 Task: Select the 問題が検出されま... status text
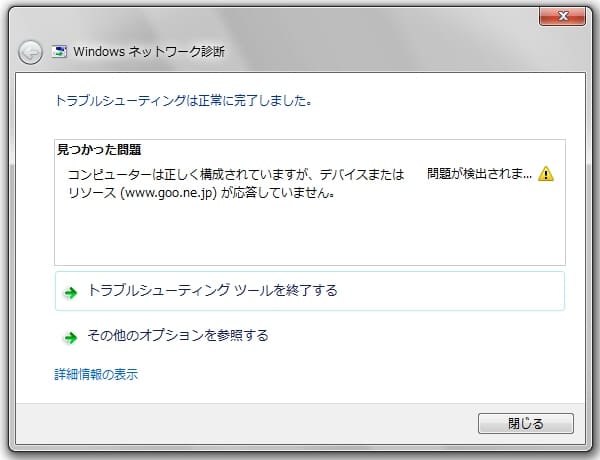point(479,174)
